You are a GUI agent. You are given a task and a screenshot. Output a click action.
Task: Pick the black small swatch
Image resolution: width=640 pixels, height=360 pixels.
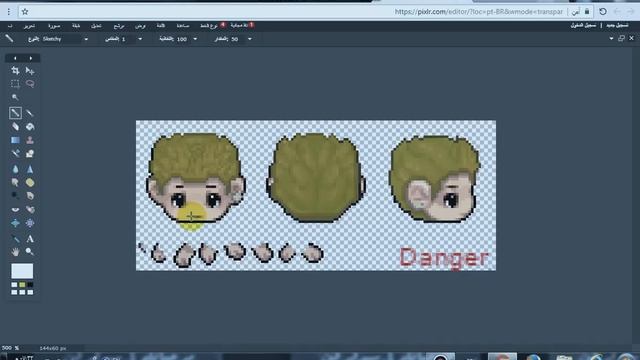click(x=30, y=284)
